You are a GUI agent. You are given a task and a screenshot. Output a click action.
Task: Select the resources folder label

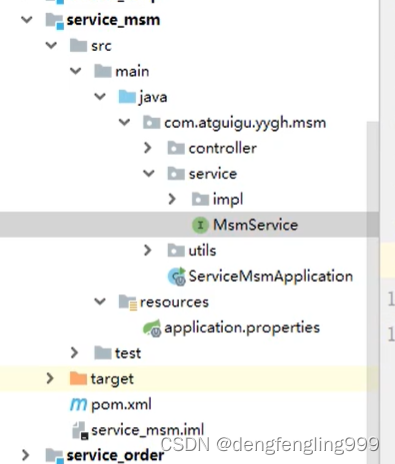point(174,302)
